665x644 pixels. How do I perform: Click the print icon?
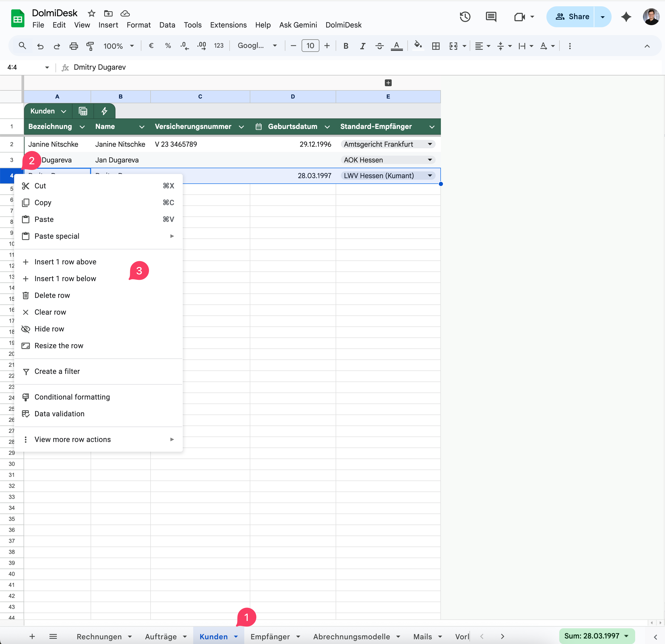point(74,46)
